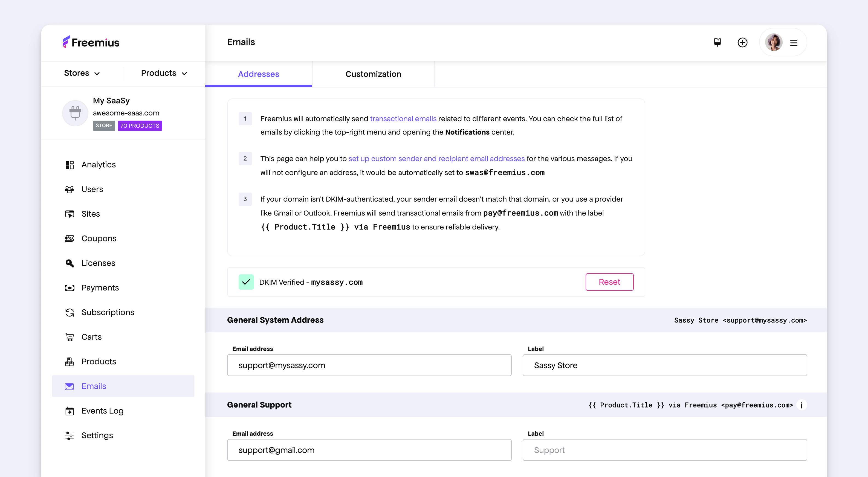868x477 pixels.
Task: Click the plus circle add icon
Action: click(742, 42)
